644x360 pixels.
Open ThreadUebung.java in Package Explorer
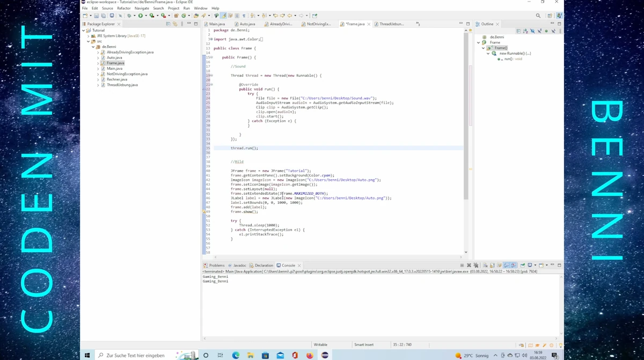pos(122,85)
